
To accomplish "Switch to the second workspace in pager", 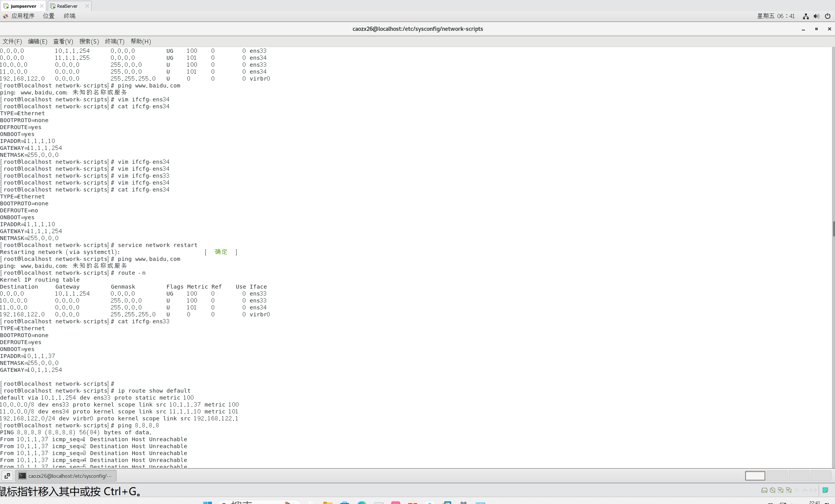I will pyautogui.click(x=777, y=476).
